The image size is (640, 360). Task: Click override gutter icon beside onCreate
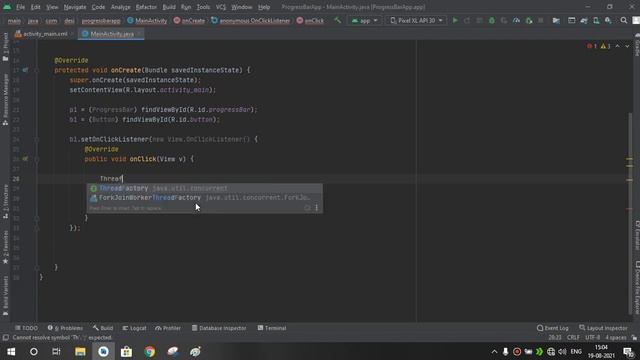(25, 70)
